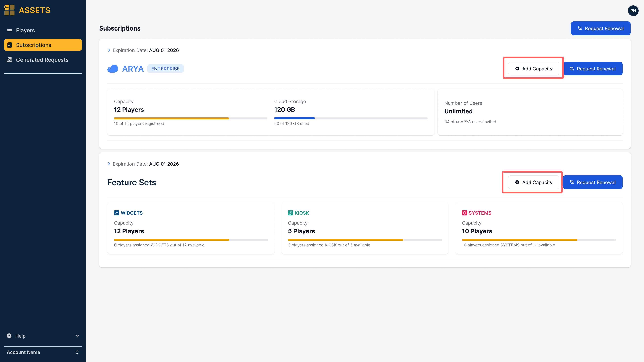Click the Subscriptions clipboard icon
644x362 pixels.
tap(10, 45)
